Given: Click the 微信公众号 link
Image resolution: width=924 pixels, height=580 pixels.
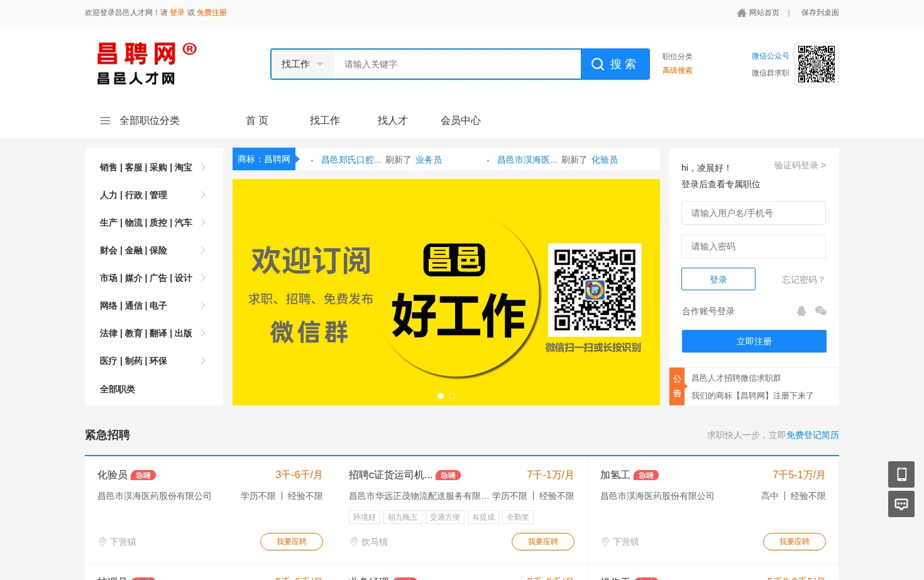Looking at the screenshot, I should 771,56.
